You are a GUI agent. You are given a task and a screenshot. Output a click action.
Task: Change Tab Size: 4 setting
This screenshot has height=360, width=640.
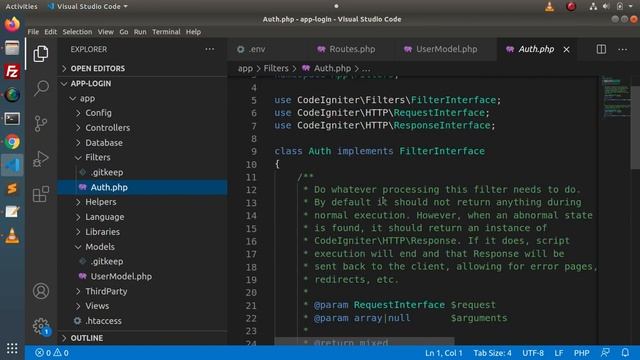click(x=492, y=353)
